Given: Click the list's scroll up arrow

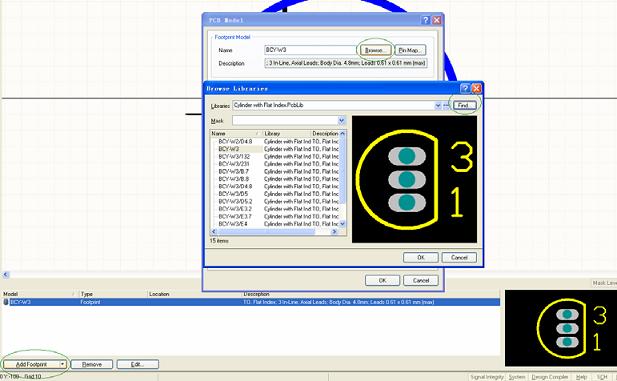Looking at the screenshot, I should coord(342,134).
